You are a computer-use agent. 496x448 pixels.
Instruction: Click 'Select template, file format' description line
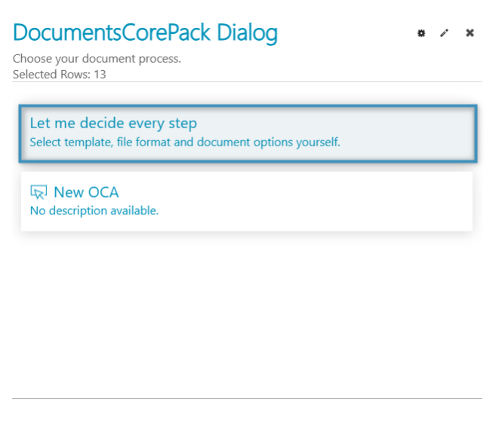coord(184,142)
